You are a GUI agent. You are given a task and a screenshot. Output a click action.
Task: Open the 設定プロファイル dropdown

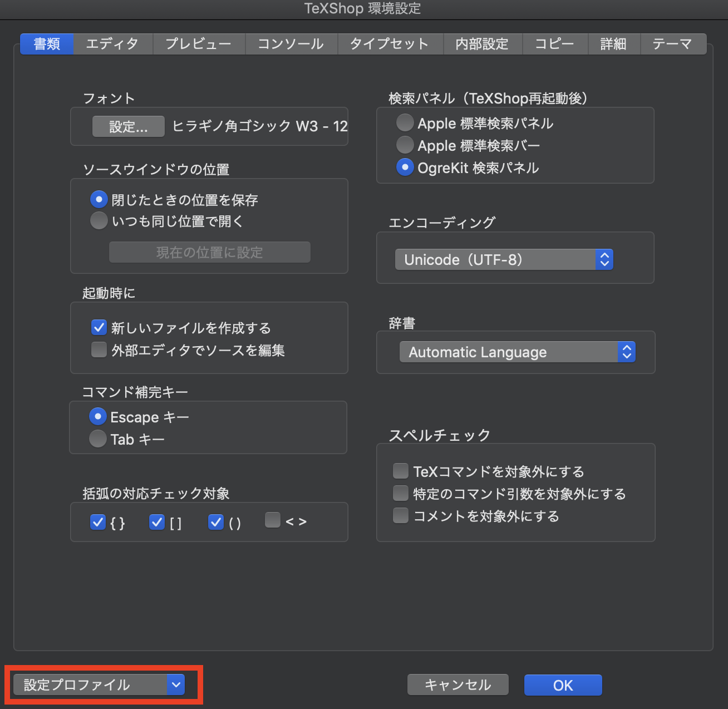pos(99,685)
